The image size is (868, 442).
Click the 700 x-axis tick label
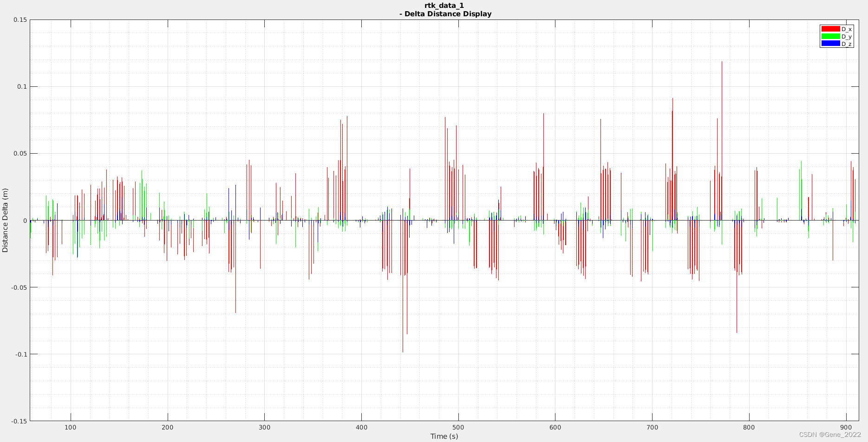[652, 427]
